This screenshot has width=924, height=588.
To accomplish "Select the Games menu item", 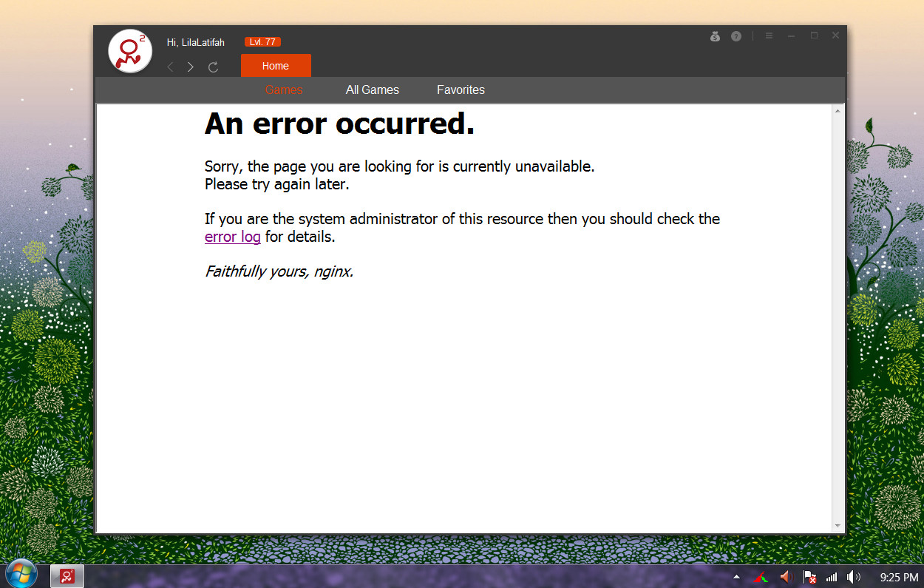I will point(284,89).
